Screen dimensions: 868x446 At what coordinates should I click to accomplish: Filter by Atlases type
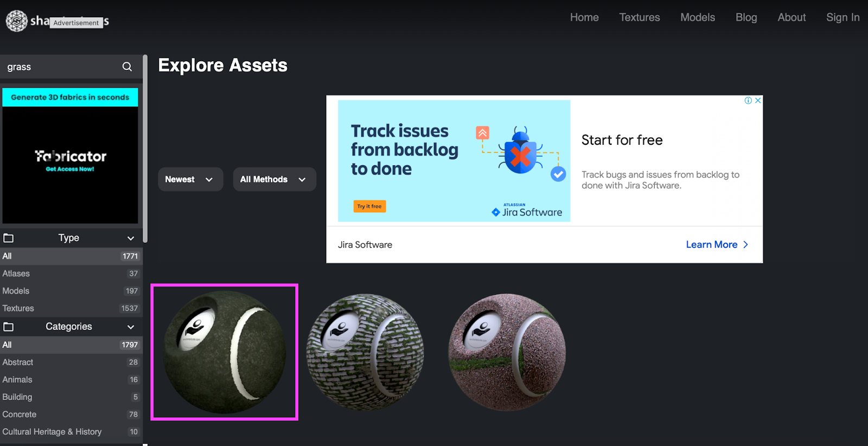(x=71, y=274)
